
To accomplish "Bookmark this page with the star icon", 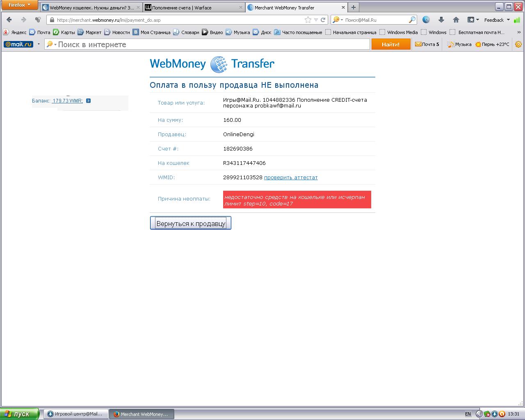I will coord(308,20).
